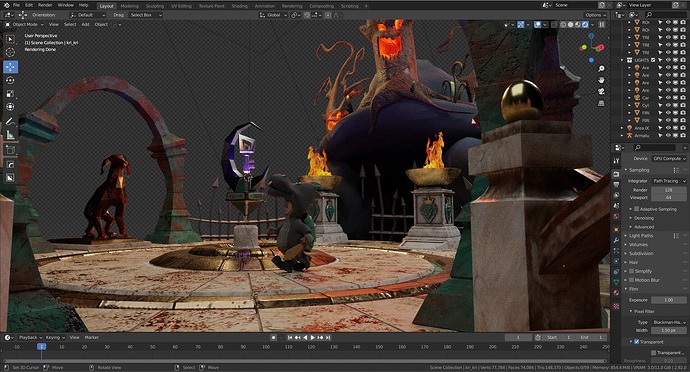Select the Scale tool

coord(10,94)
